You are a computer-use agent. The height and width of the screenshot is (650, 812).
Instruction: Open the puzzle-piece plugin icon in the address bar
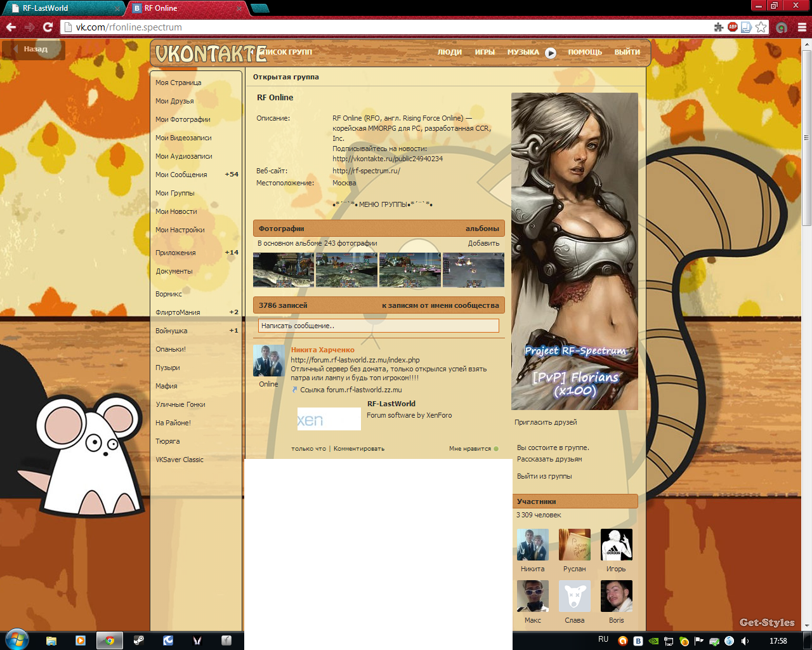coord(719,27)
